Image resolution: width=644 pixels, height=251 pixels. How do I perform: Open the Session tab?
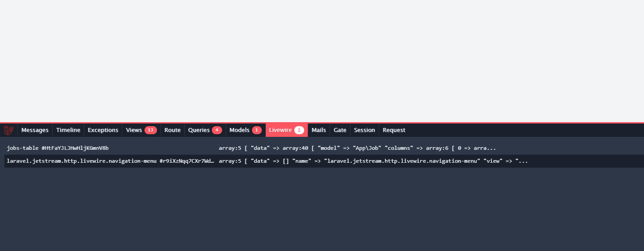[x=364, y=130]
